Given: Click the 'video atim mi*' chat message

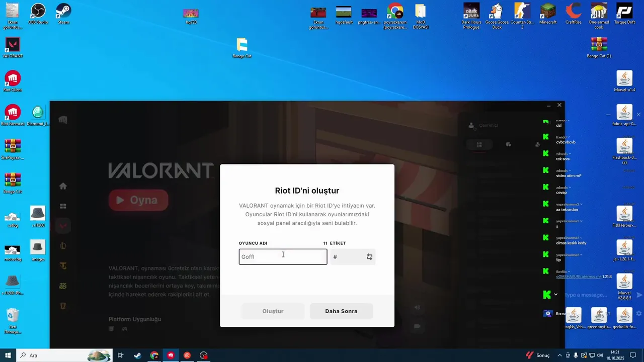Looking at the screenshot, I should click(569, 175).
